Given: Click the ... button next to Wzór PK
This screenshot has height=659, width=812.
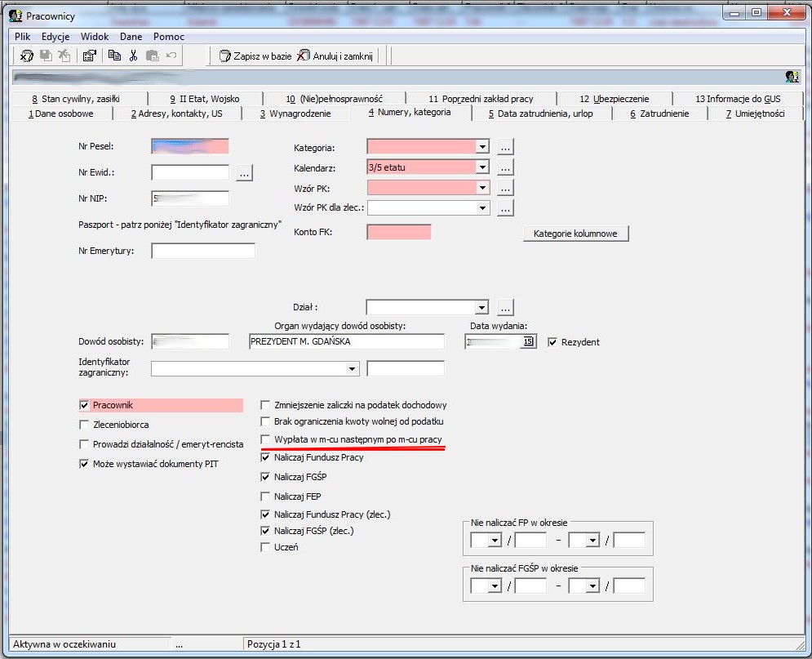Looking at the screenshot, I should pos(505,188).
